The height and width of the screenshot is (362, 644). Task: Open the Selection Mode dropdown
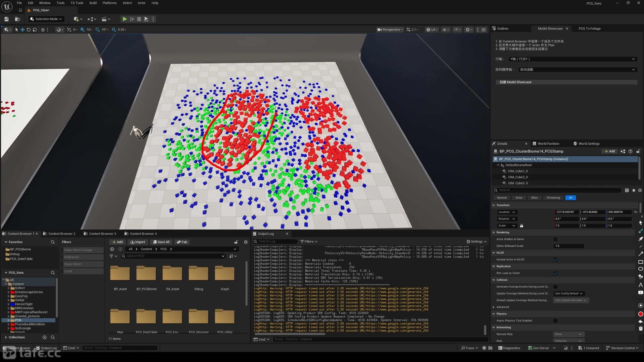pos(46,19)
